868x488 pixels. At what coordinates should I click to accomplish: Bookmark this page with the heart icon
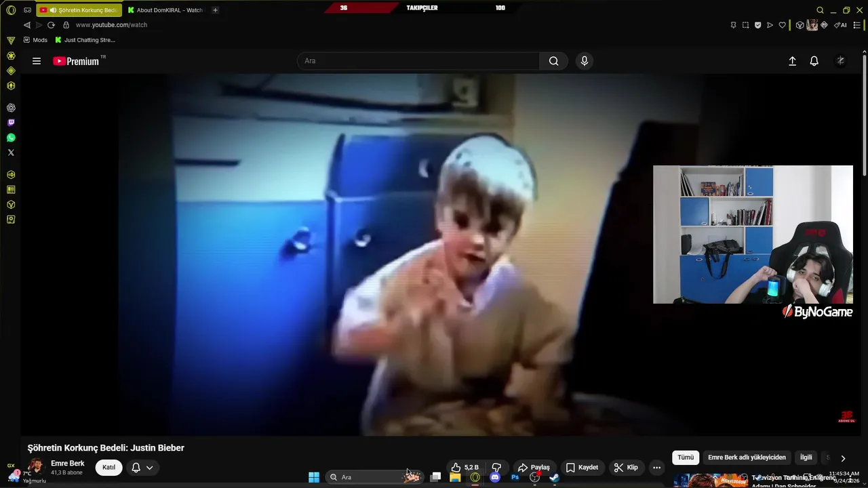click(782, 25)
